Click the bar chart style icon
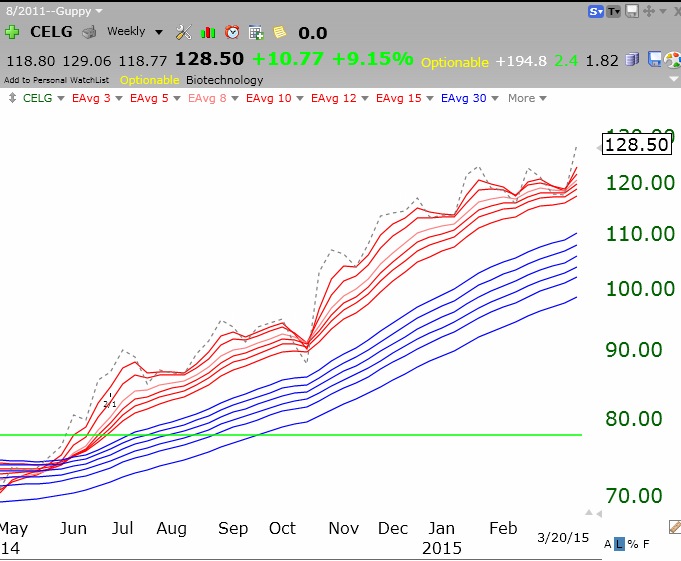Image resolution: width=681 pixels, height=561 pixels. pyautogui.click(x=208, y=32)
